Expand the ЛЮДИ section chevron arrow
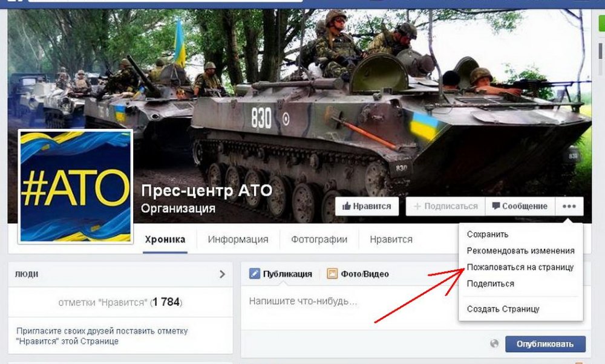The width and height of the screenshot is (605, 364). 222,274
